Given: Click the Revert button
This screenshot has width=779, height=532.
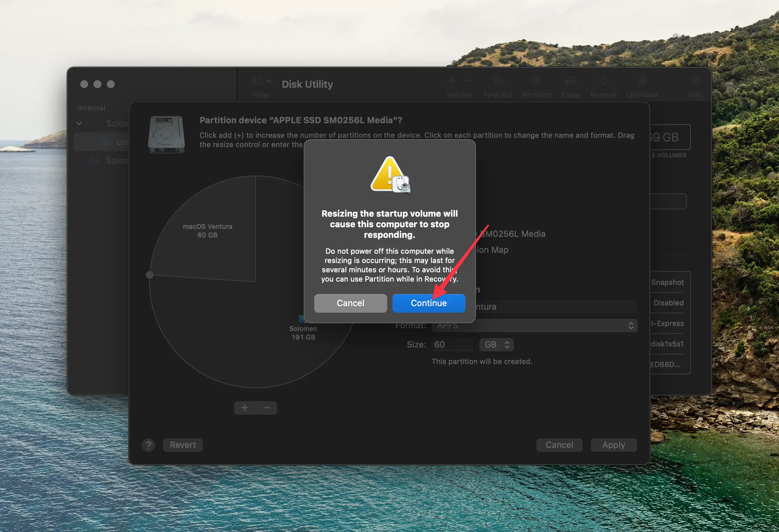Looking at the screenshot, I should point(183,445).
